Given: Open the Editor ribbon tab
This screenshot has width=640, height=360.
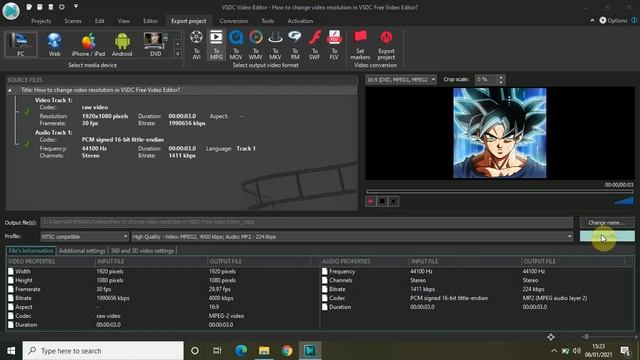Looking at the screenshot, I should [x=150, y=21].
